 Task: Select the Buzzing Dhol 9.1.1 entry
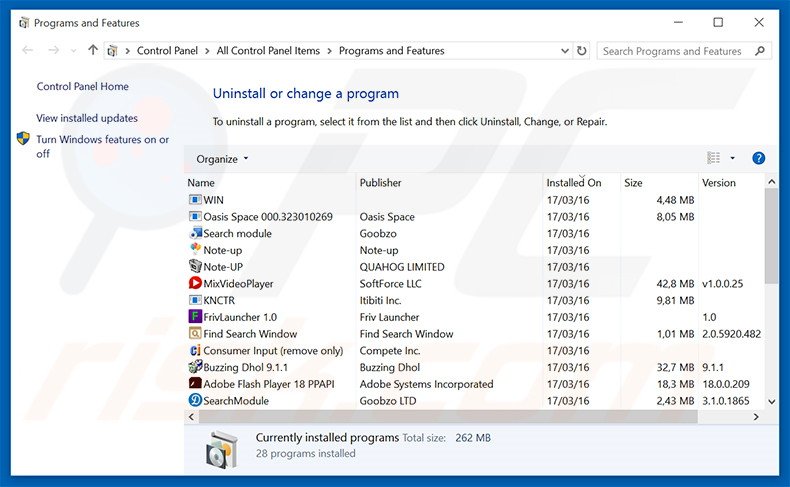click(x=245, y=367)
